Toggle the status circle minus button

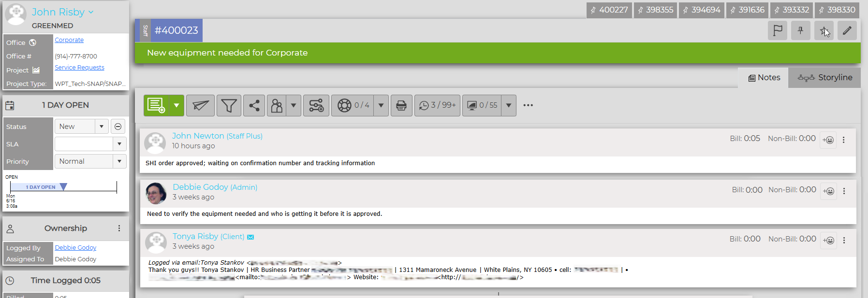tap(118, 127)
